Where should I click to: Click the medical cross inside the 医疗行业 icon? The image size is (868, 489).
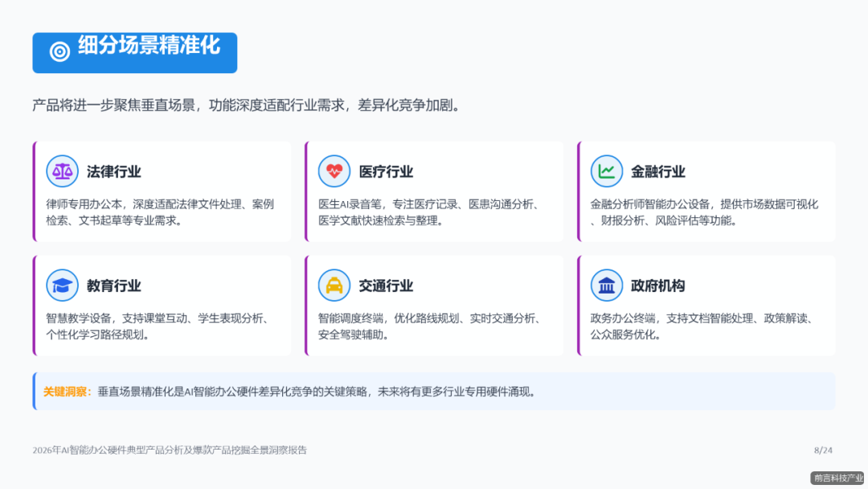coord(335,171)
